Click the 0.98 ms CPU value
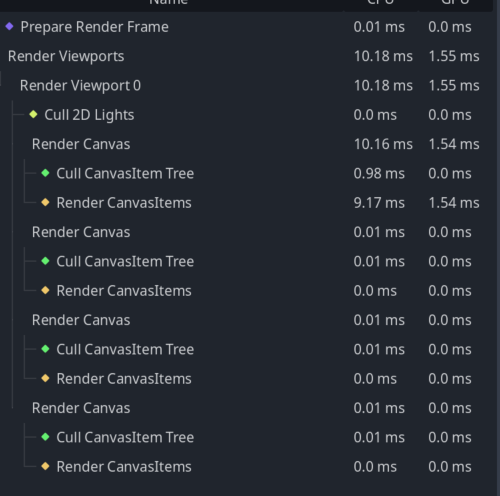This screenshot has width=500, height=496. [x=379, y=173]
